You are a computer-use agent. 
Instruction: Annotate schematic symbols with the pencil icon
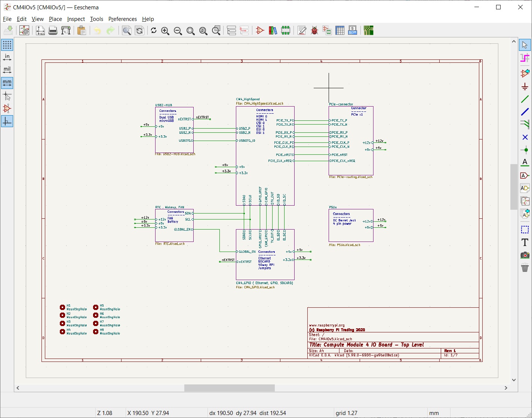coord(302,30)
